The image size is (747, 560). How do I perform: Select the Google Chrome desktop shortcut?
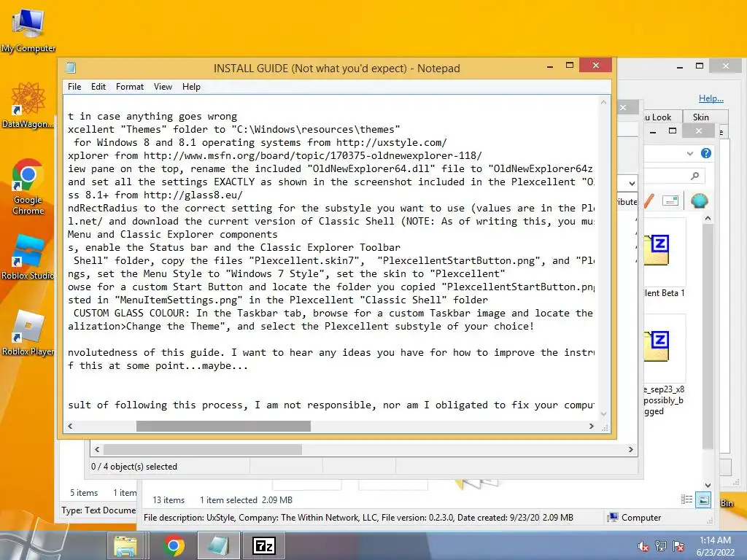point(28,187)
